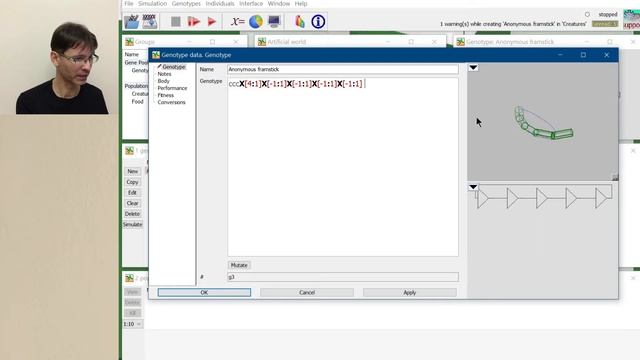Click the Delete button in genotypes panel
Screen dimensions: 640x360
click(132, 214)
